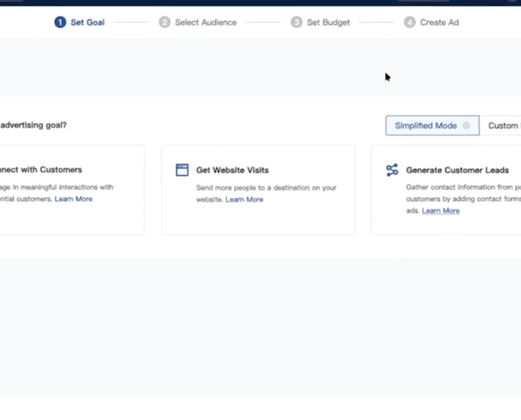Click the step 4 number circle
Screen dimensions: 521x420
[x=409, y=22]
